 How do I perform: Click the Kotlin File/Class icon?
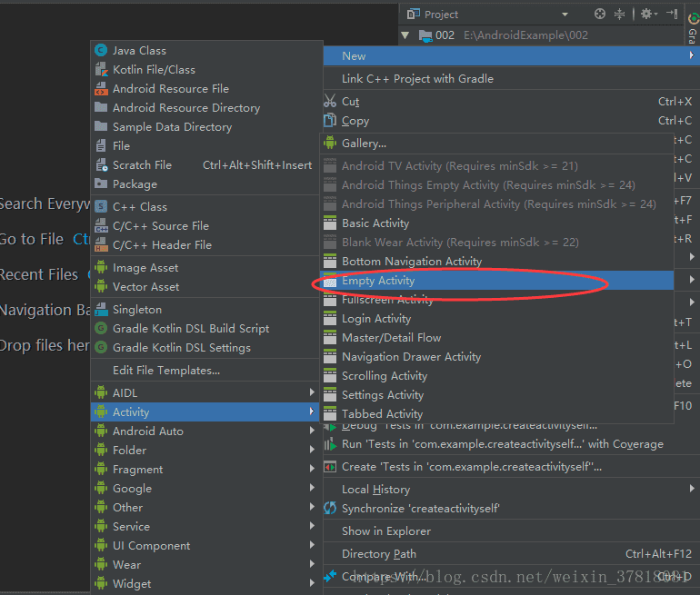[x=101, y=70]
